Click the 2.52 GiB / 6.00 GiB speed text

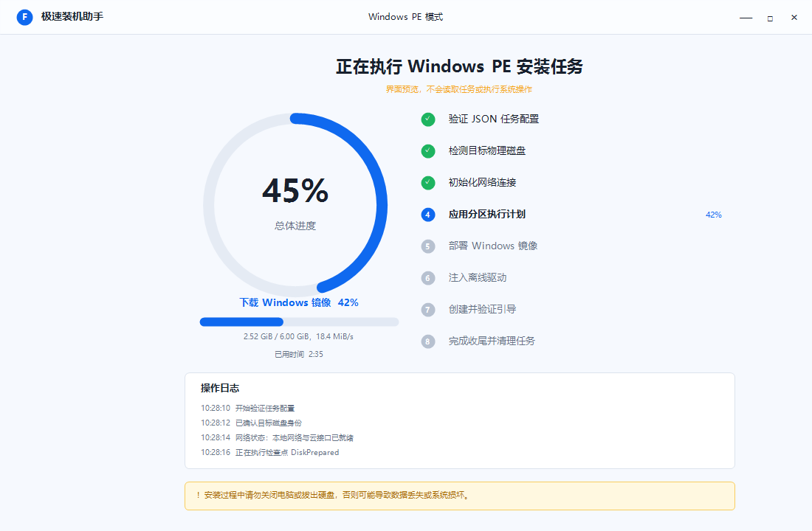tap(298, 336)
